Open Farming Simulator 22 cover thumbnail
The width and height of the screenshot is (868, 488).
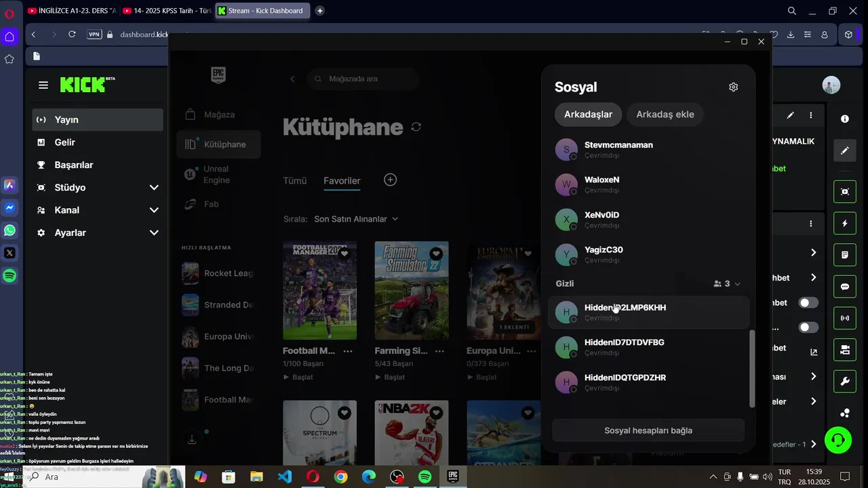click(412, 291)
